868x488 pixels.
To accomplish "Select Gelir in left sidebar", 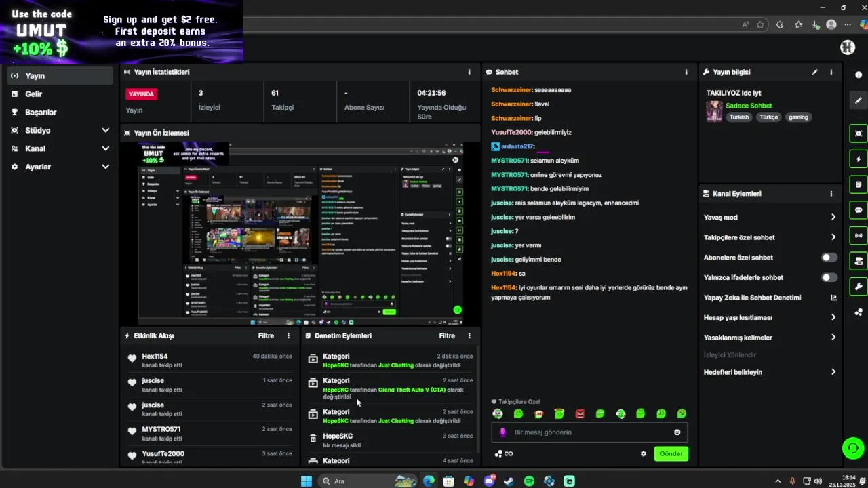I will point(60,94).
